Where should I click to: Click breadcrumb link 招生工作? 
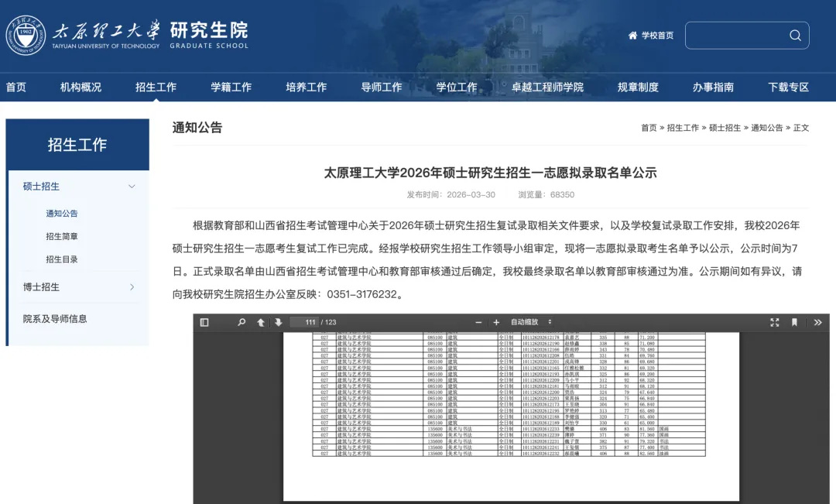tap(683, 128)
